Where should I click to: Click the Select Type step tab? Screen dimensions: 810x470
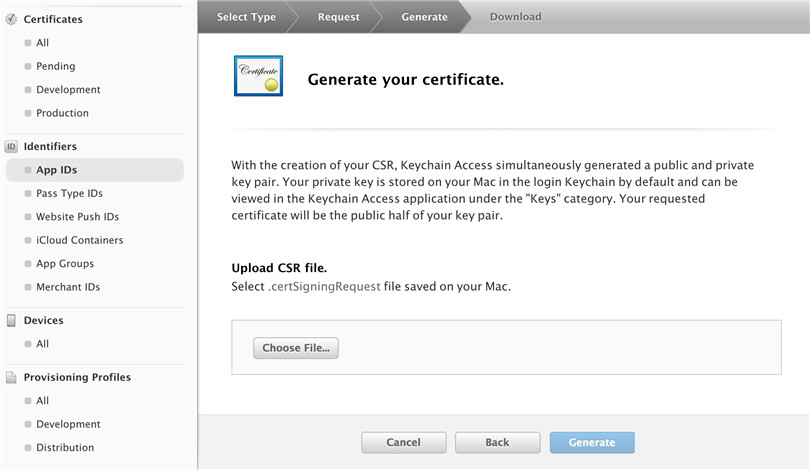pyautogui.click(x=246, y=17)
